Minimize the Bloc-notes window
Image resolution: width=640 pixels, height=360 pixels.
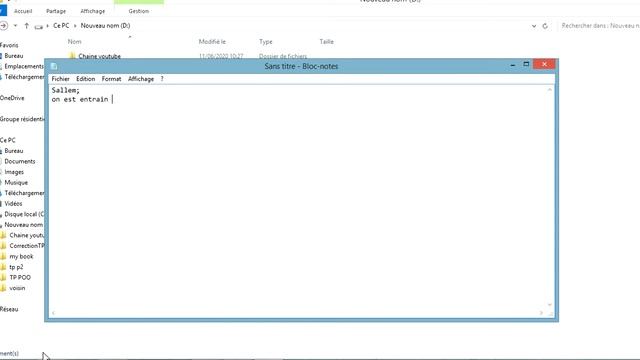(513, 65)
